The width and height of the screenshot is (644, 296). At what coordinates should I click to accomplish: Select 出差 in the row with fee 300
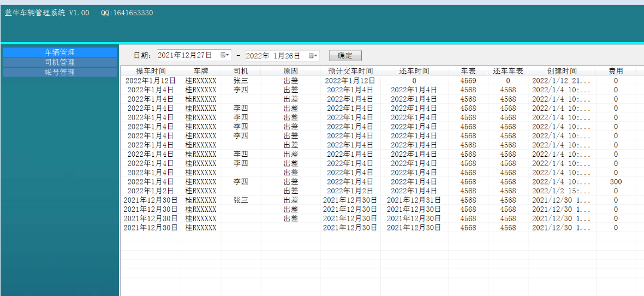[x=291, y=182]
